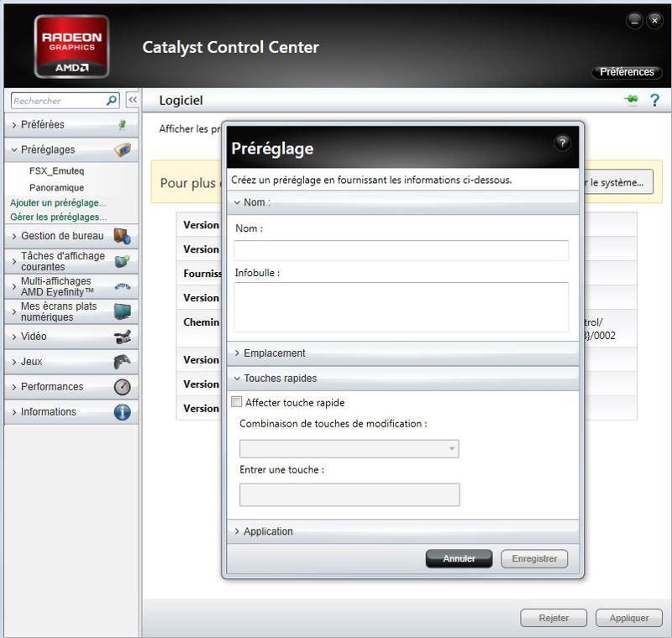The height and width of the screenshot is (638, 672).
Task: Click the Radeon Graphics AMD logo
Action: tap(71, 47)
